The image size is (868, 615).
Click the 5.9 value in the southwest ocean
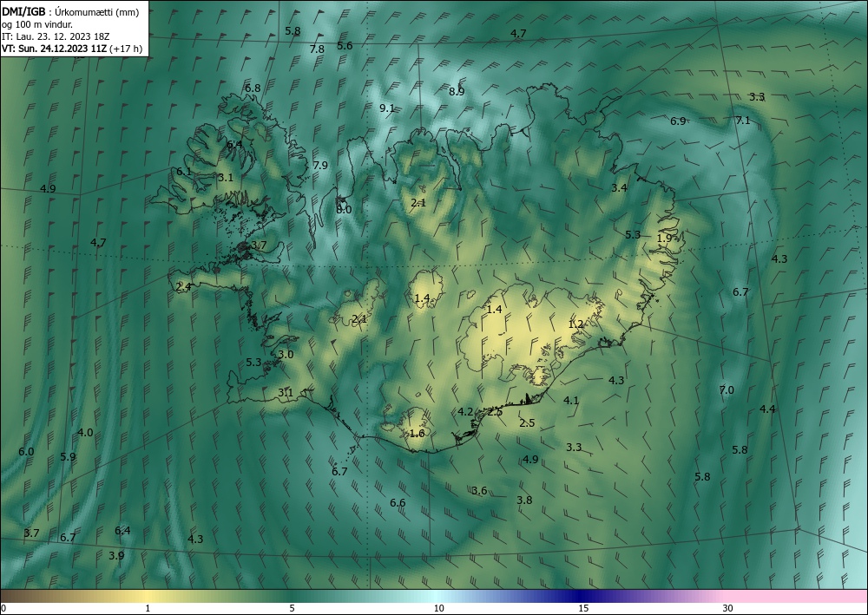click(68, 457)
